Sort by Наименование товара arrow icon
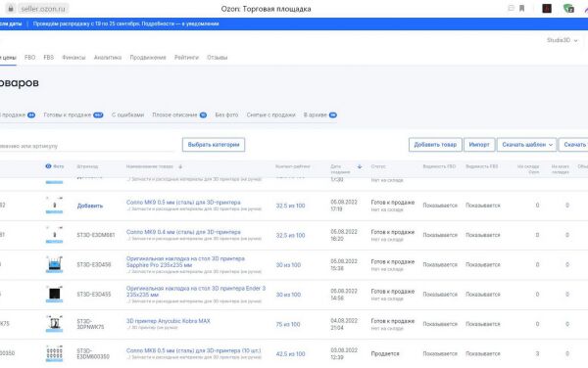The height and width of the screenshot is (368, 588). (x=180, y=166)
